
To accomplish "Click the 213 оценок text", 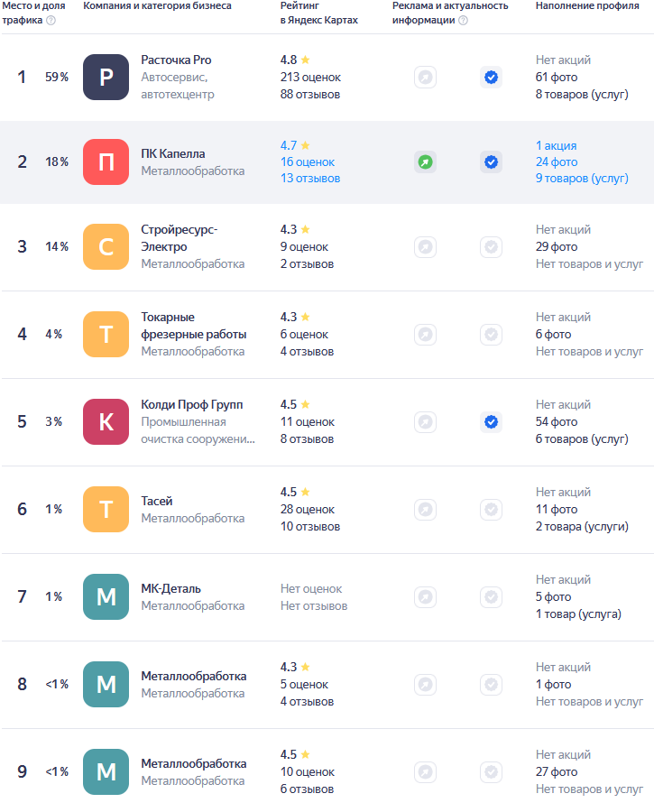I will pos(310,78).
